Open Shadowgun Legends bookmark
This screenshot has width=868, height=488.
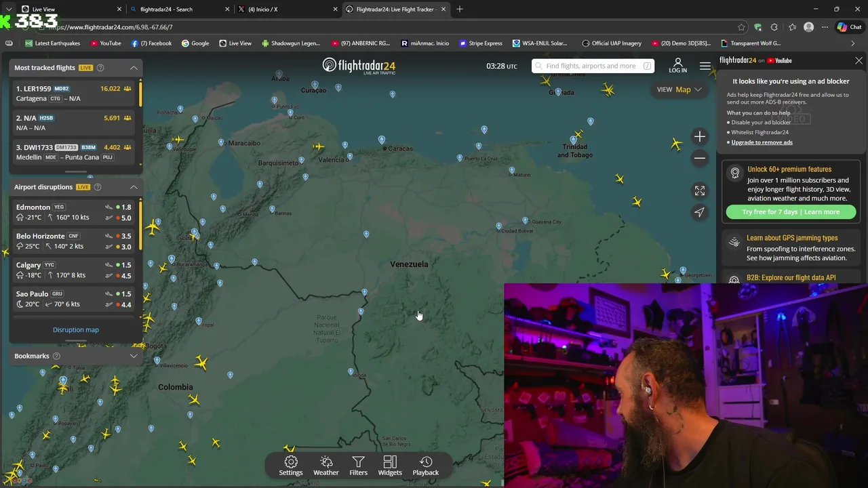click(290, 43)
